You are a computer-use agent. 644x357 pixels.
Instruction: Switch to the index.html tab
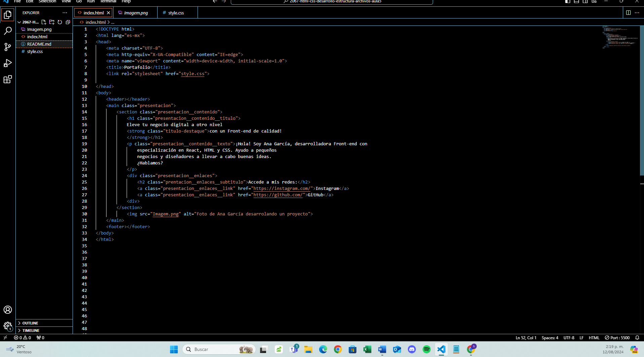pyautogui.click(x=93, y=13)
